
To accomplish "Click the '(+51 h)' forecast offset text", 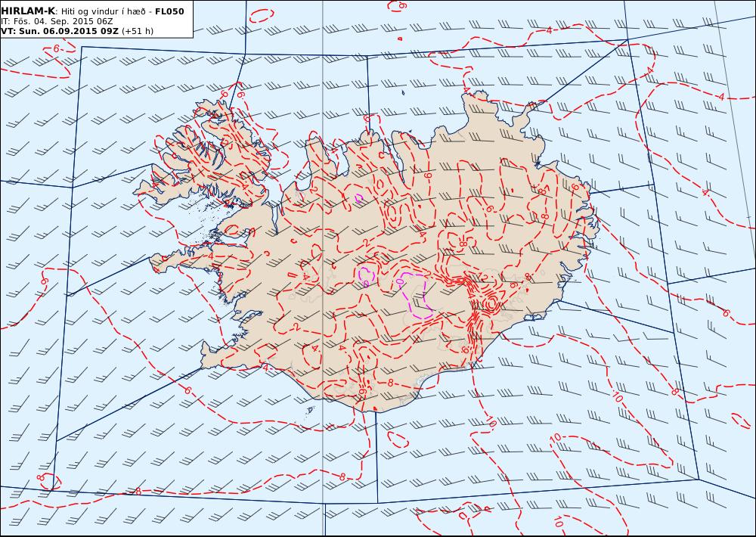I will coord(138,31).
